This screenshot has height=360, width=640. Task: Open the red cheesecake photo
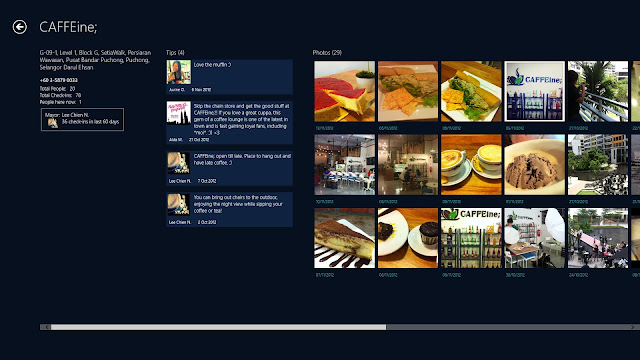[344, 91]
